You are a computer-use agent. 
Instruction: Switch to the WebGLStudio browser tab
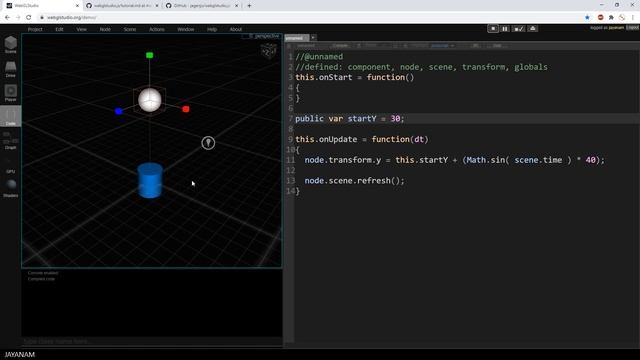42,6
